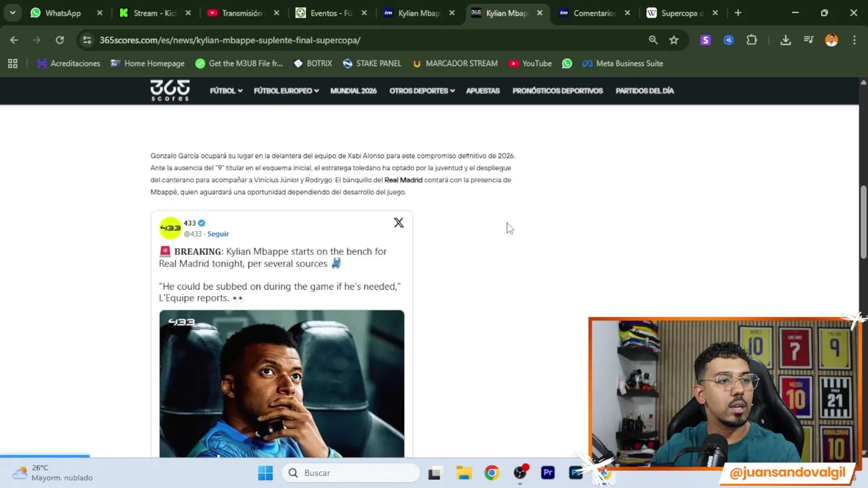Expand the FÚTBOL EUROPEO menu
The image size is (868, 488).
[x=286, y=91]
